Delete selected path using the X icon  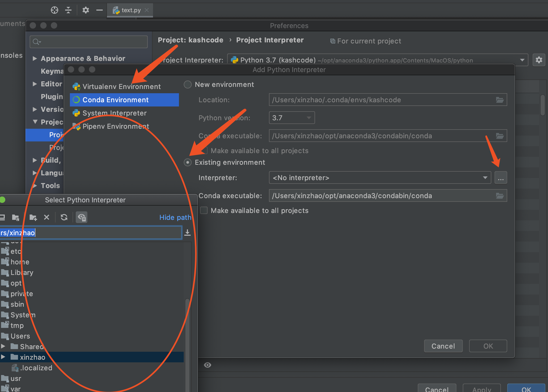click(x=47, y=217)
